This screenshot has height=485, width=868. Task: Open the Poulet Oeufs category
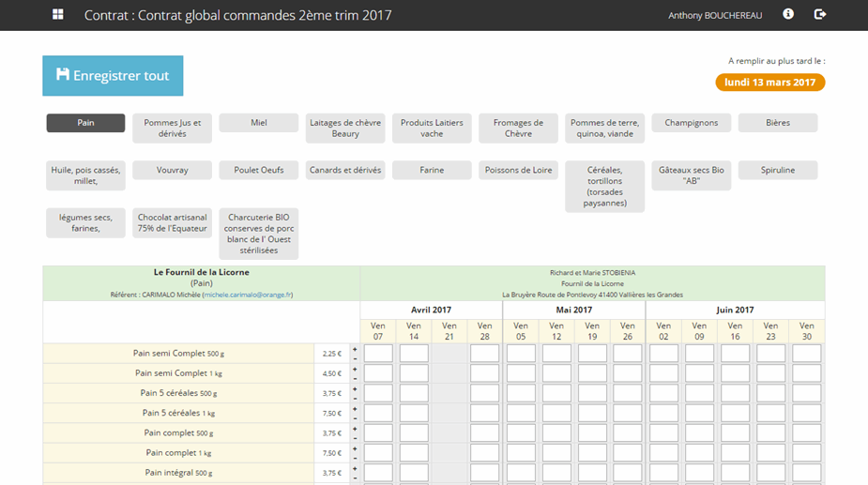[x=259, y=170]
